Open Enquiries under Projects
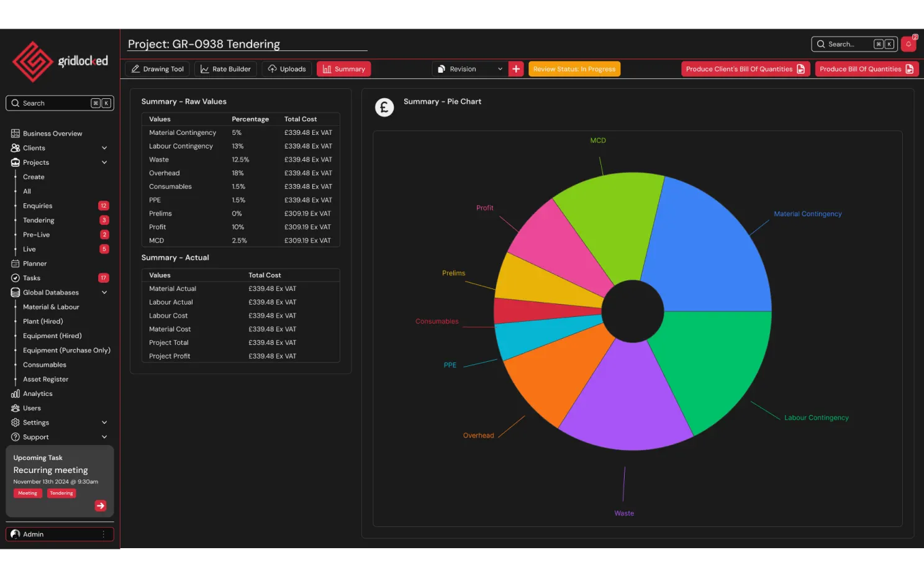The image size is (924, 578). click(x=37, y=205)
